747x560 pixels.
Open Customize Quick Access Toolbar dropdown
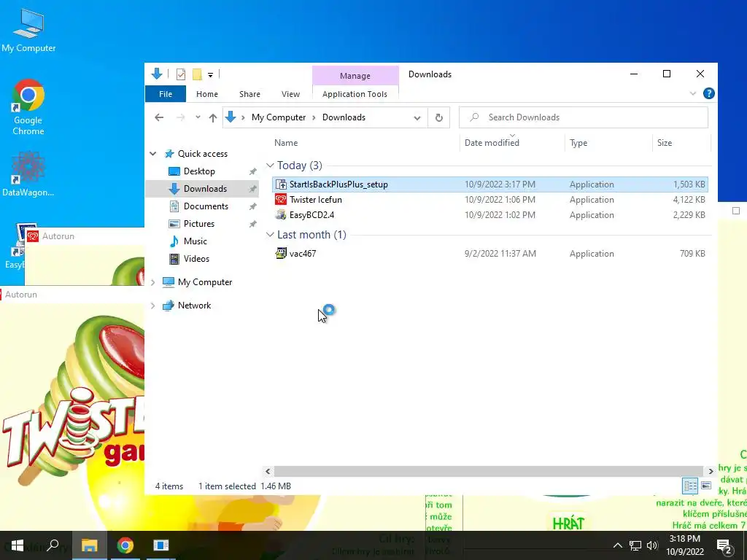tap(210, 75)
